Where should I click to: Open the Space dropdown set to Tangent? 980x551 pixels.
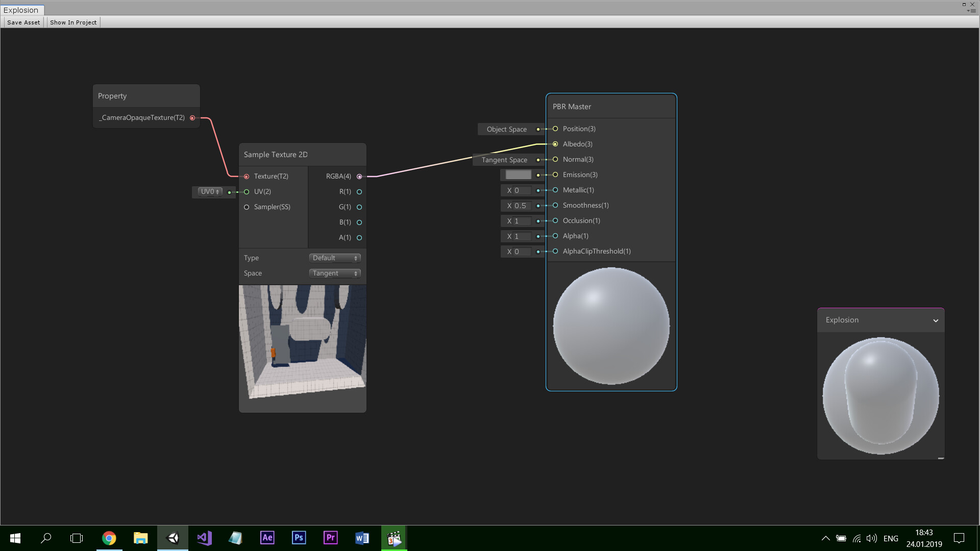point(335,273)
